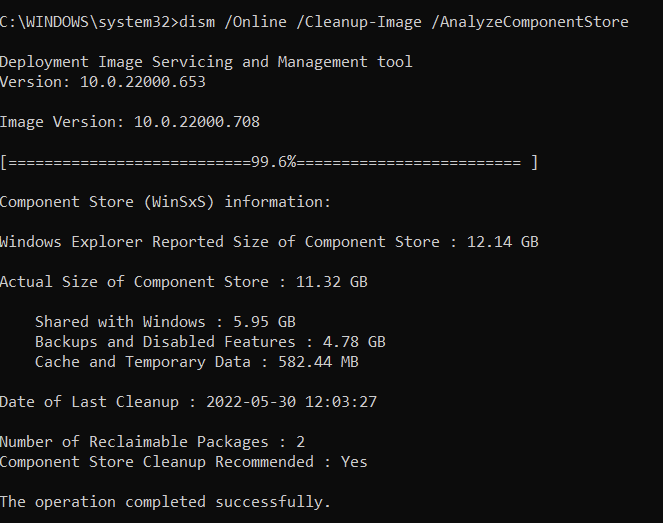Viewport: 663px width, 523px height.
Task: Click the 2022-05-30 12:03:27 timestamp
Action: (277, 402)
